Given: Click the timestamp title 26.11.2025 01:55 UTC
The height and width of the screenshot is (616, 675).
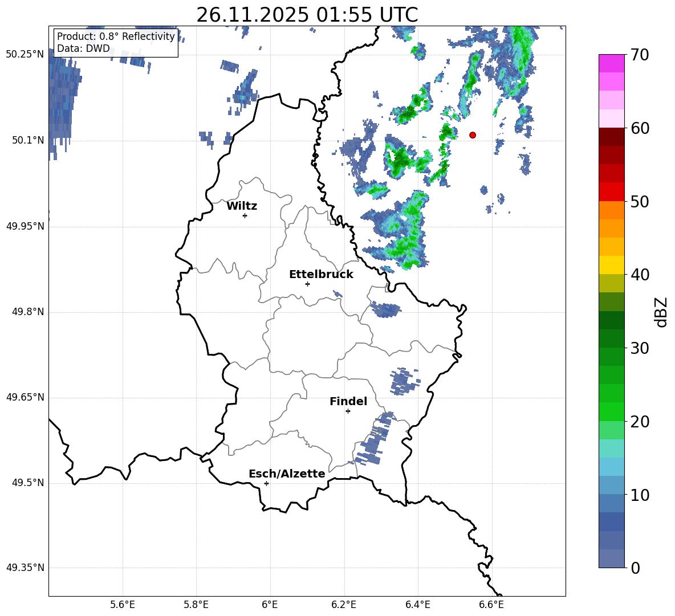Looking at the screenshot, I should tap(307, 15).
